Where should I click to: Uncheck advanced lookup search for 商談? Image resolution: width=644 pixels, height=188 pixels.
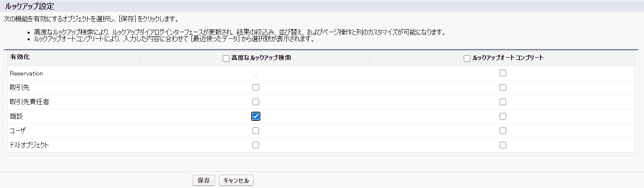pos(256,116)
